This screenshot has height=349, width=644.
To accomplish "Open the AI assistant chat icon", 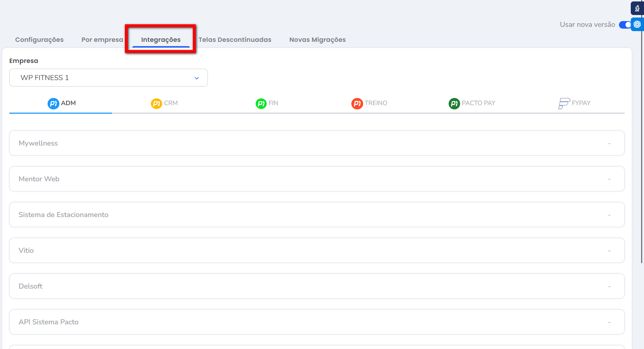I will point(637,24).
